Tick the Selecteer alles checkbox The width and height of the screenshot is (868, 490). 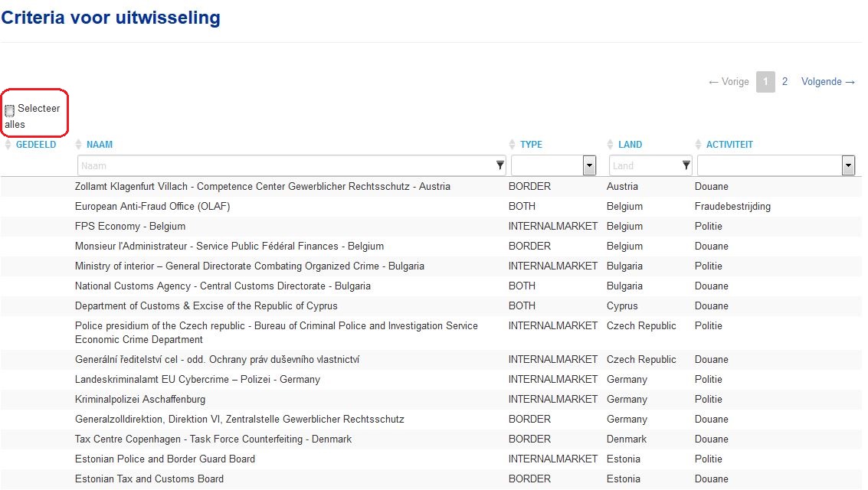pos(9,110)
